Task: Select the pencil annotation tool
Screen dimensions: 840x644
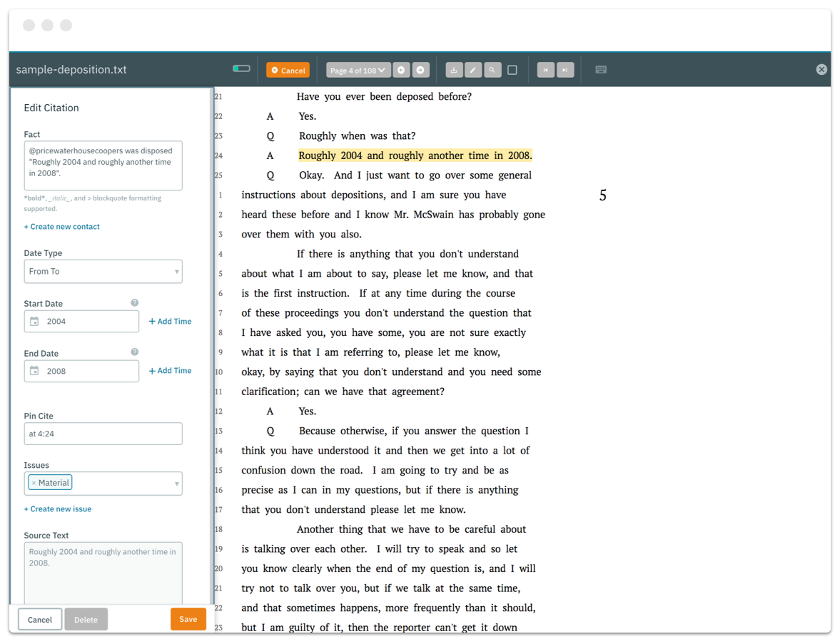Action: (x=473, y=69)
